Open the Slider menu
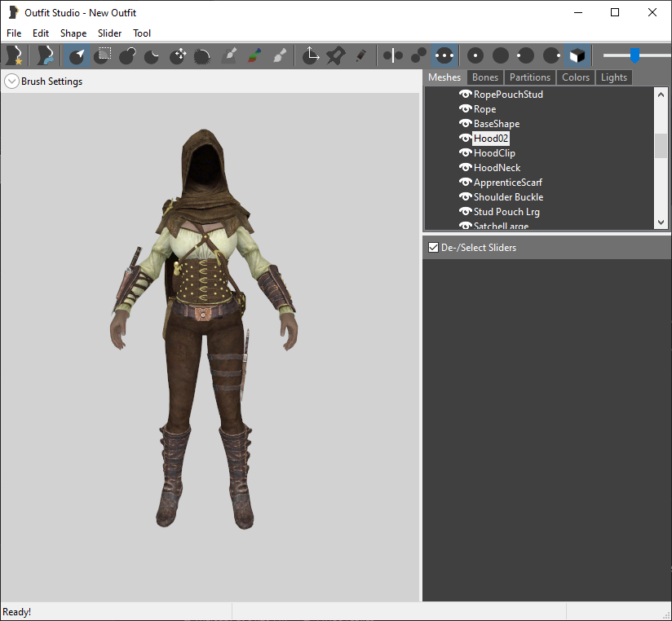Image resolution: width=672 pixels, height=621 pixels. 110,33
